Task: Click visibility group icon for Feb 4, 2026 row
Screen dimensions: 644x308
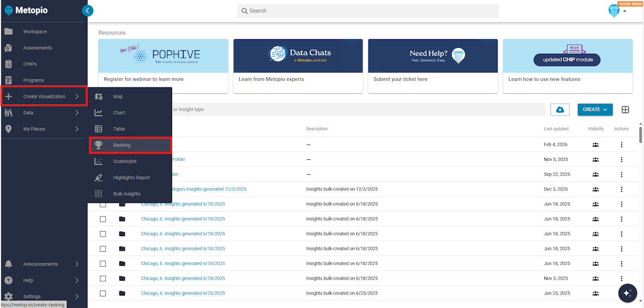Action: (x=596, y=145)
